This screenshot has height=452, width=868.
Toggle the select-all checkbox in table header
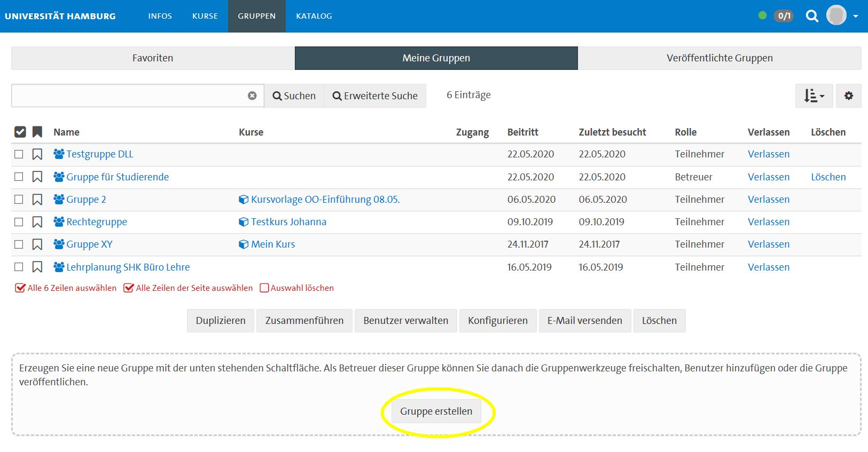pyautogui.click(x=20, y=132)
